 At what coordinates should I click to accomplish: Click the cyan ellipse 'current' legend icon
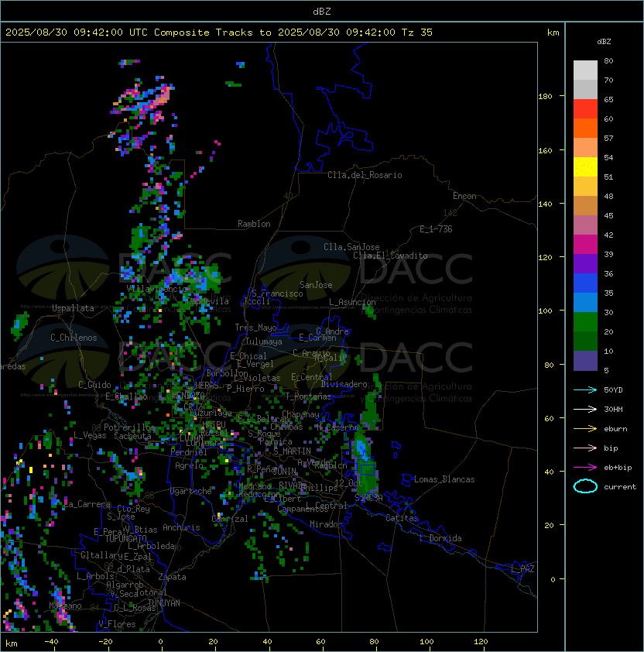[x=586, y=486]
